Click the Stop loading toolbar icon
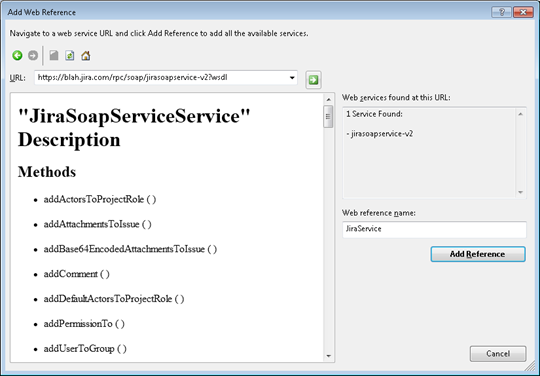Image resolution: width=540 pixels, height=376 pixels. (x=54, y=55)
